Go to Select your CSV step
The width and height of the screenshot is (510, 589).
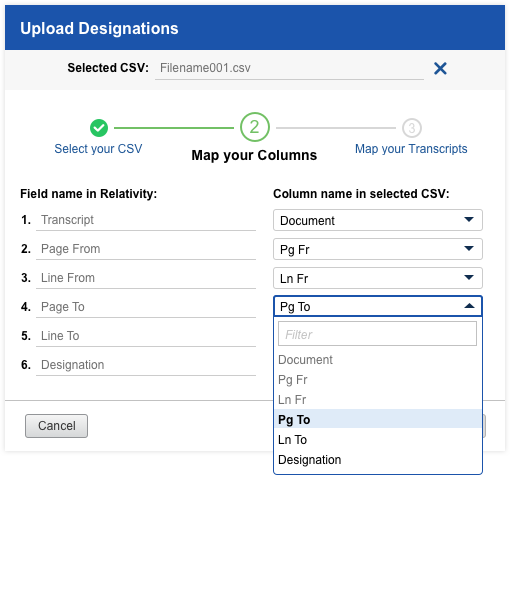(98, 149)
